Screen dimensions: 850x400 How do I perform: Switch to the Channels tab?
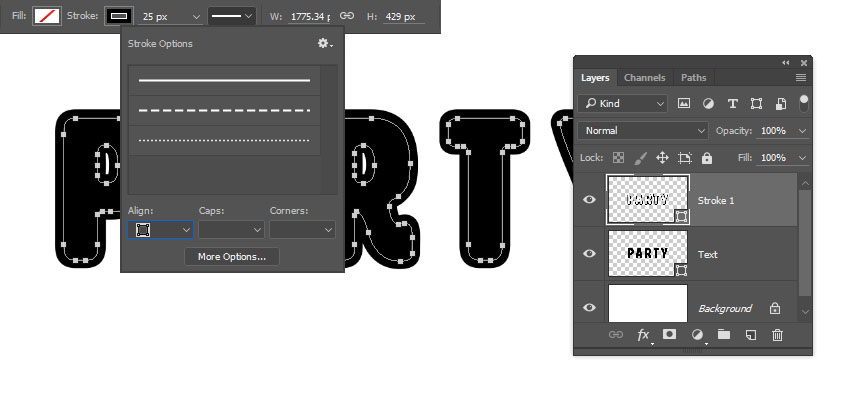coord(644,77)
